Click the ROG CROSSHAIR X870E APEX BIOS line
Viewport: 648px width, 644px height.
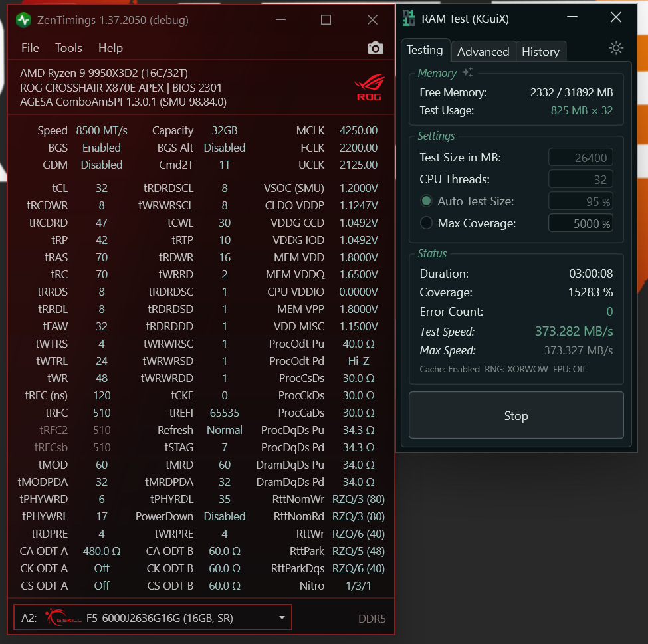point(121,88)
